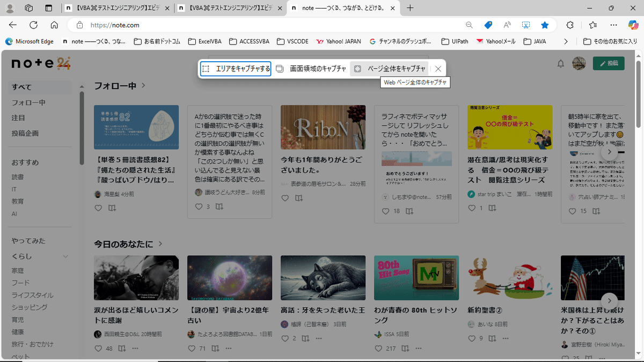
Task: Select 投稿企画 in the sidebar
Action: click(25, 133)
